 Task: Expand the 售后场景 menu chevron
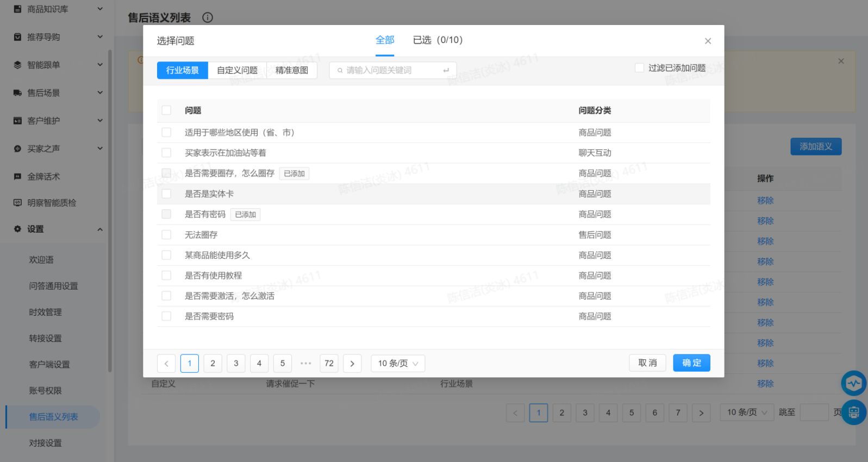click(x=100, y=92)
